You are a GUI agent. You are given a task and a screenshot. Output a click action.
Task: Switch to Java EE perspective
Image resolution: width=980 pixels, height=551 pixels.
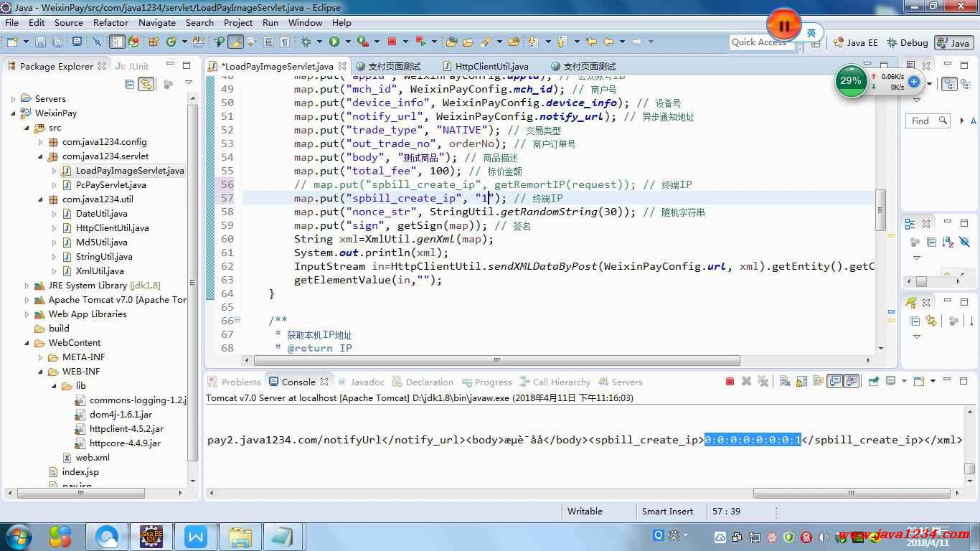pos(855,43)
